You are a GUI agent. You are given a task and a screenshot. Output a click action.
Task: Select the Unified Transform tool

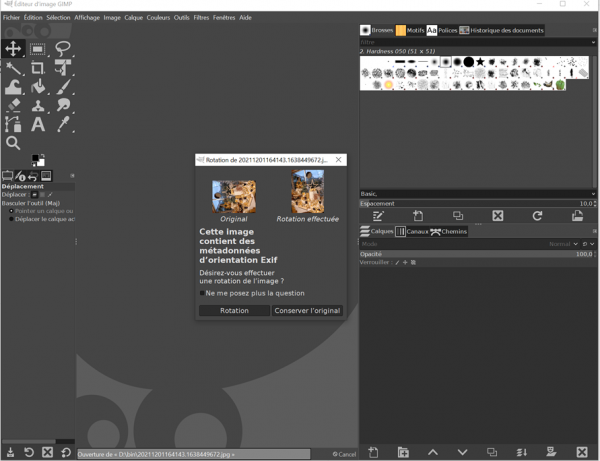tap(63, 68)
